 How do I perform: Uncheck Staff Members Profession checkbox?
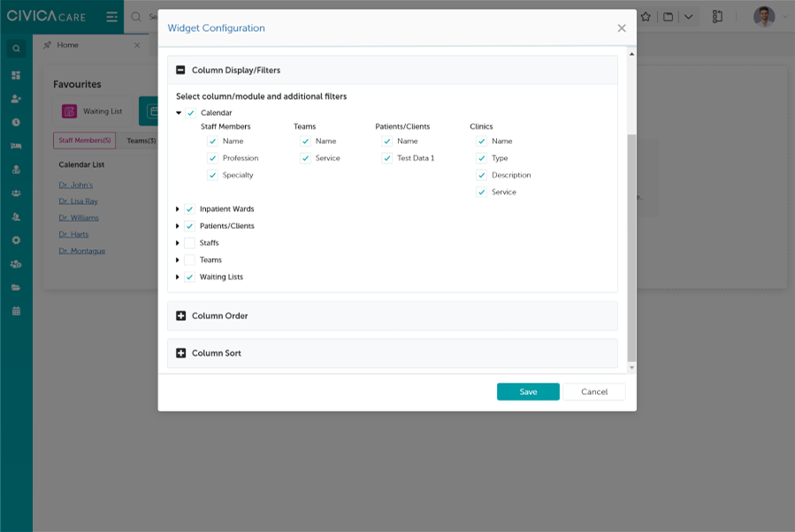pyautogui.click(x=212, y=158)
